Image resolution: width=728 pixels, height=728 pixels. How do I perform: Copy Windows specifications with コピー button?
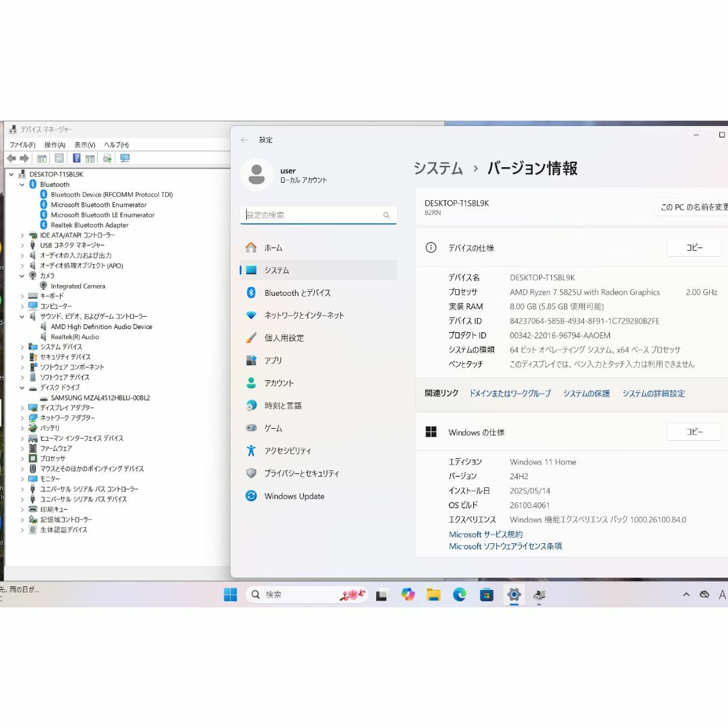pyautogui.click(x=694, y=432)
